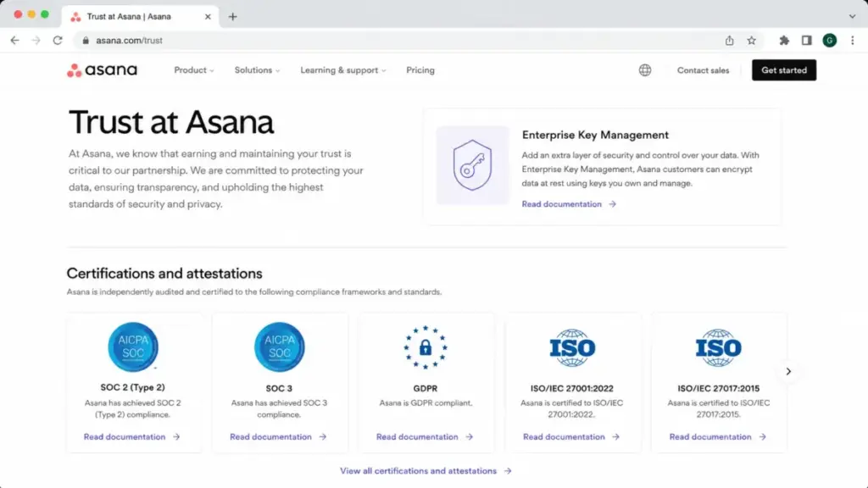
Task: Expand the tab search chevron
Action: (852, 17)
